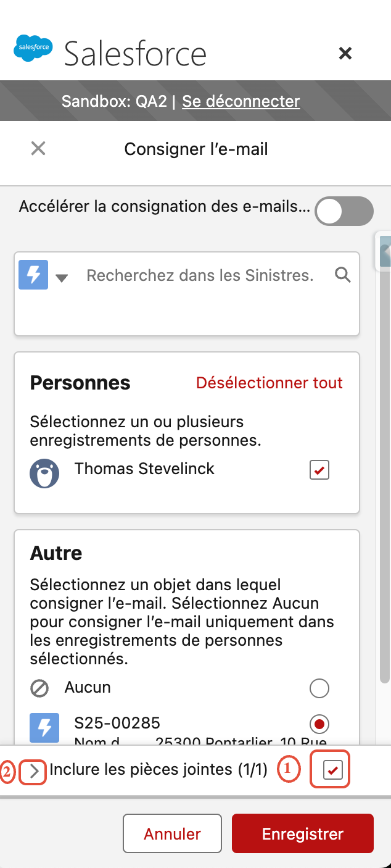Click the Sinistres lightning bolt icon
Viewport: 391px width, 868px height.
point(33,275)
